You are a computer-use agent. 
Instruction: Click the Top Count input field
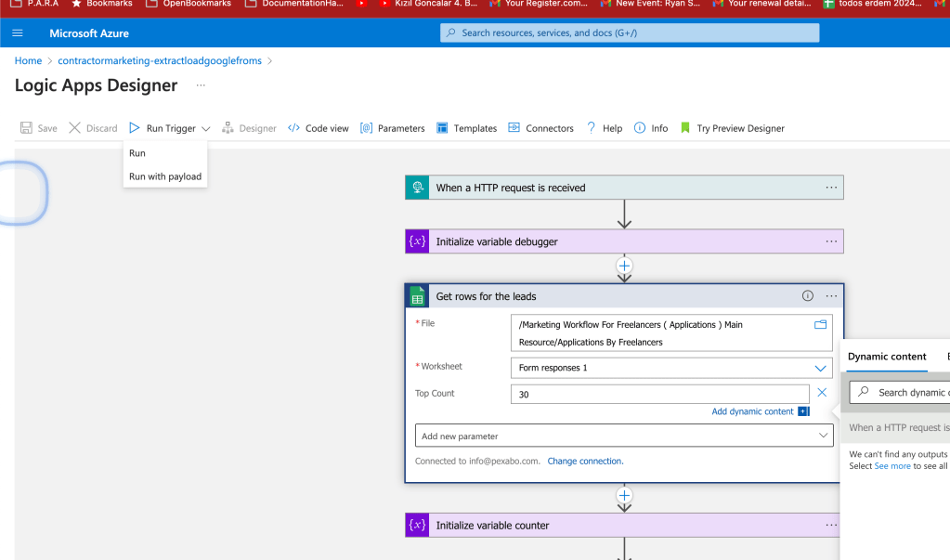659,394
